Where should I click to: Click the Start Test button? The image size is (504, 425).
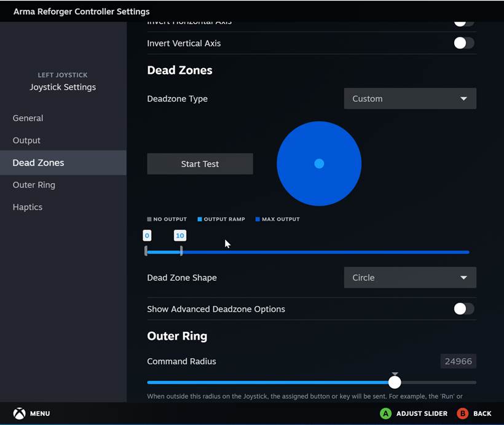pyautogui.click(x=200, y=164)
